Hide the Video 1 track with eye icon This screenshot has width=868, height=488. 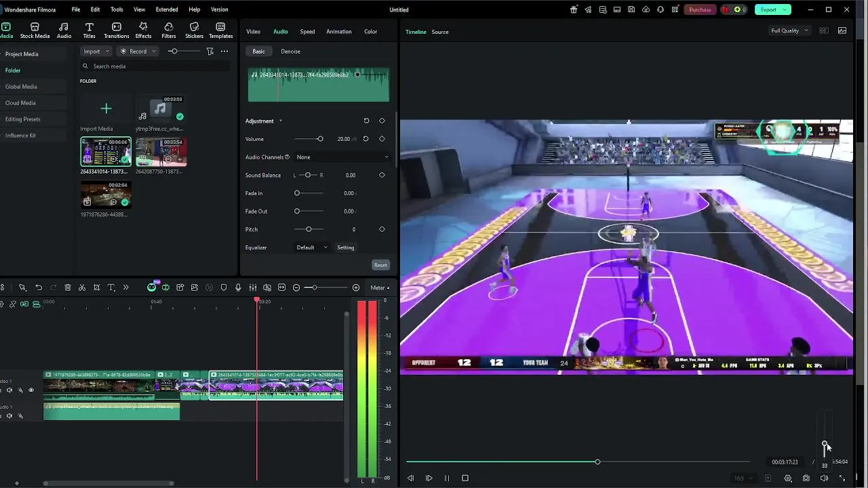(x=31, y=390)
